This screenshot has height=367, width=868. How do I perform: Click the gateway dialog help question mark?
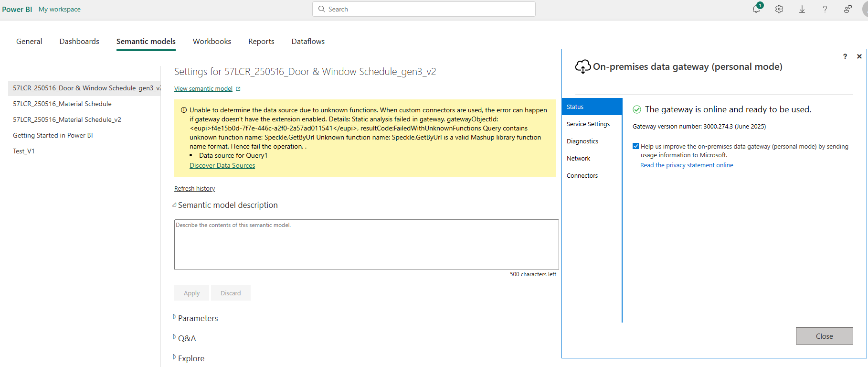pos(845,56)
